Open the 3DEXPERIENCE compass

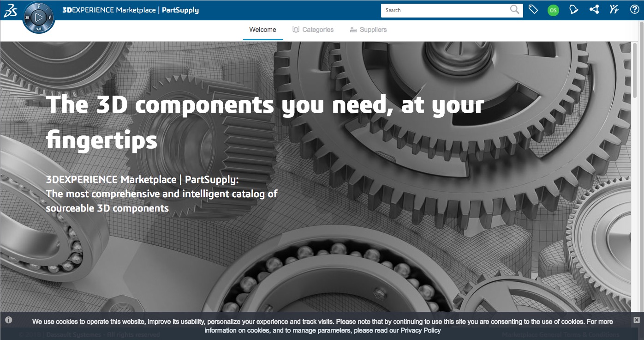coord(39,18)
